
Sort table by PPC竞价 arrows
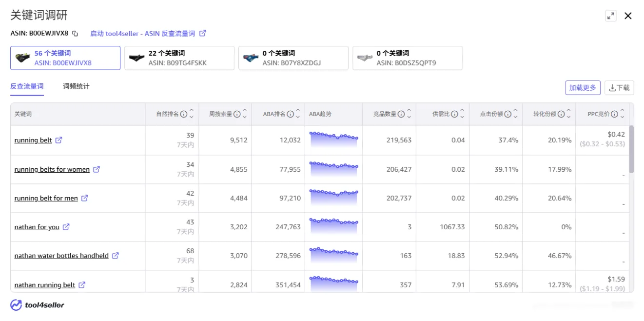point(623,114)
